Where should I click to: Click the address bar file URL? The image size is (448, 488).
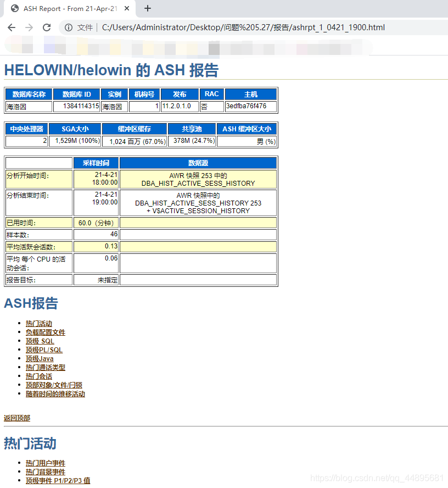243,27
